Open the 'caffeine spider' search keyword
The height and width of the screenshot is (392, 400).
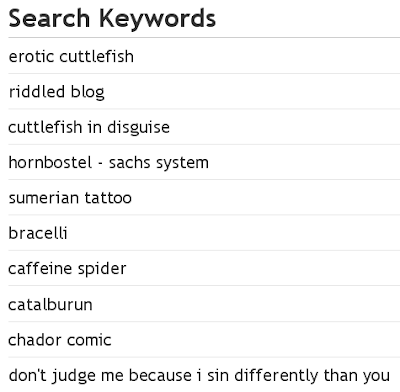coord(67,269)
